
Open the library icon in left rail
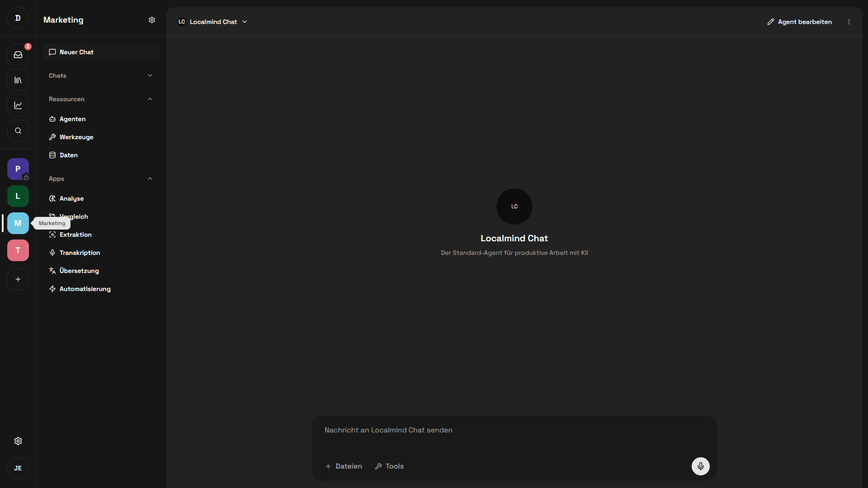point(18,80)
